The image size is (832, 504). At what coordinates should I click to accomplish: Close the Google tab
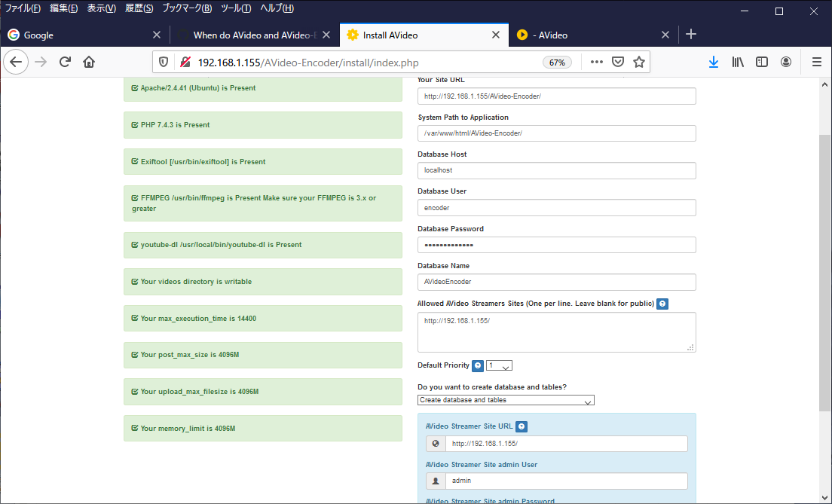click(157, 35)
